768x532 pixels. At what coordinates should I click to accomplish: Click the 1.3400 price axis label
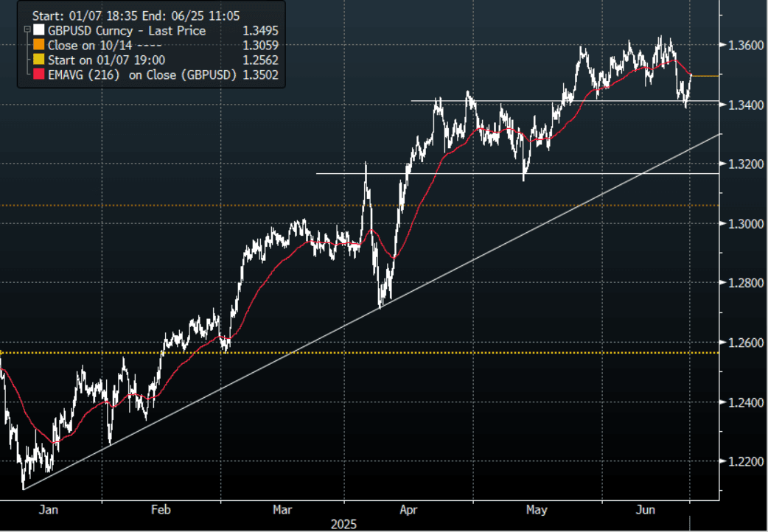[x=746, y=105]
